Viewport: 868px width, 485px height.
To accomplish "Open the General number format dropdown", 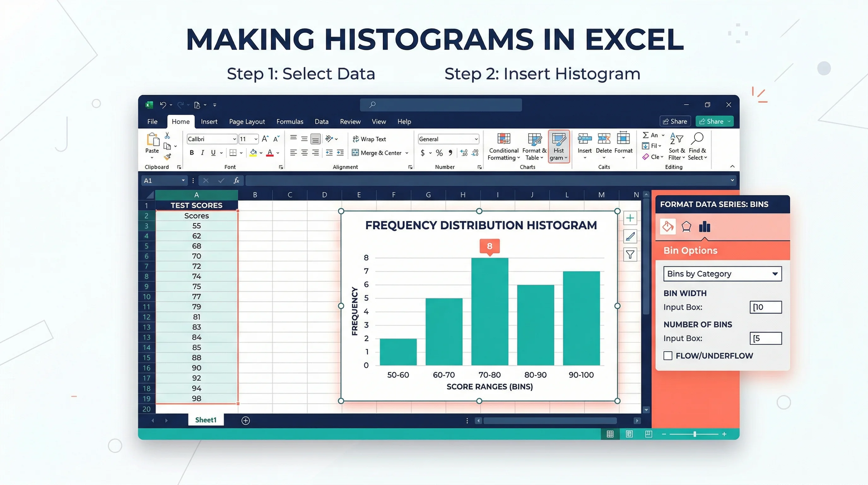I will click(448, 139).
